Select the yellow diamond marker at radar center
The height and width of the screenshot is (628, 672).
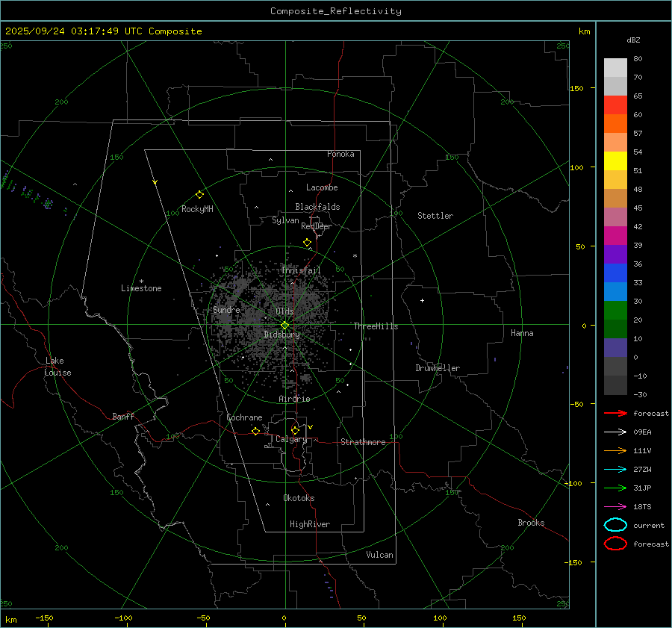(x=284, y=325)
